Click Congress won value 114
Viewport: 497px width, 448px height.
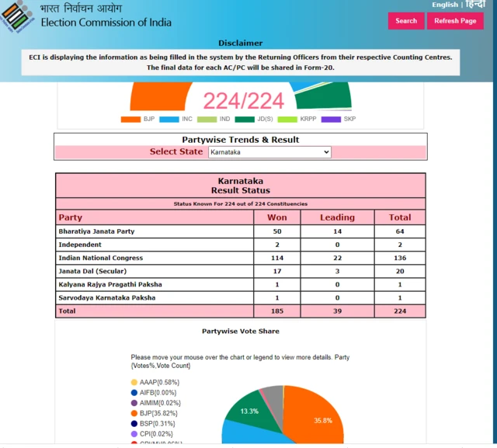point(277,258)
